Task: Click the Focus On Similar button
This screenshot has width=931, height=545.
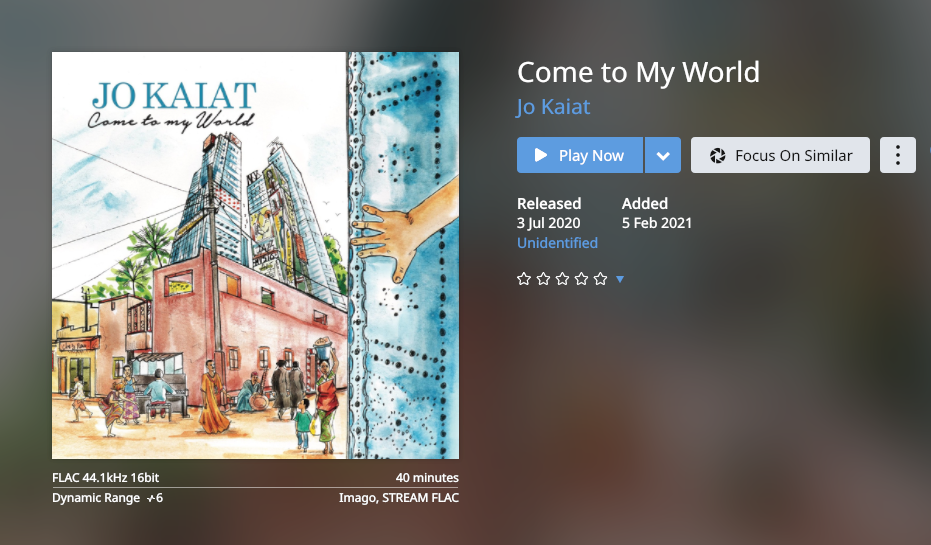Action: pos(780,155)
